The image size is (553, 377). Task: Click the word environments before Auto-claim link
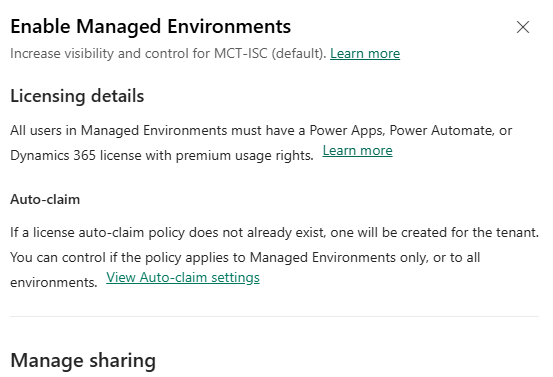pyautogui.click(x=54, y=282)
